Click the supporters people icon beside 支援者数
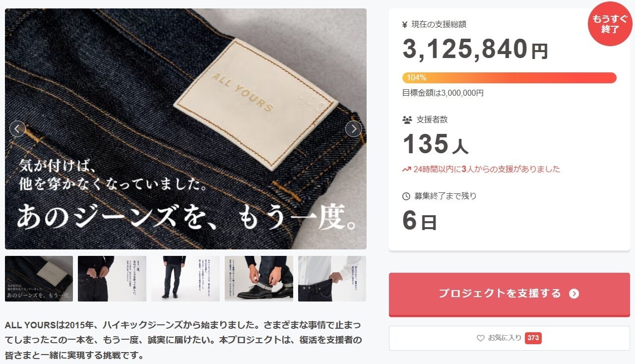Screen dimensions: 635x364 (x=407, y=120)
